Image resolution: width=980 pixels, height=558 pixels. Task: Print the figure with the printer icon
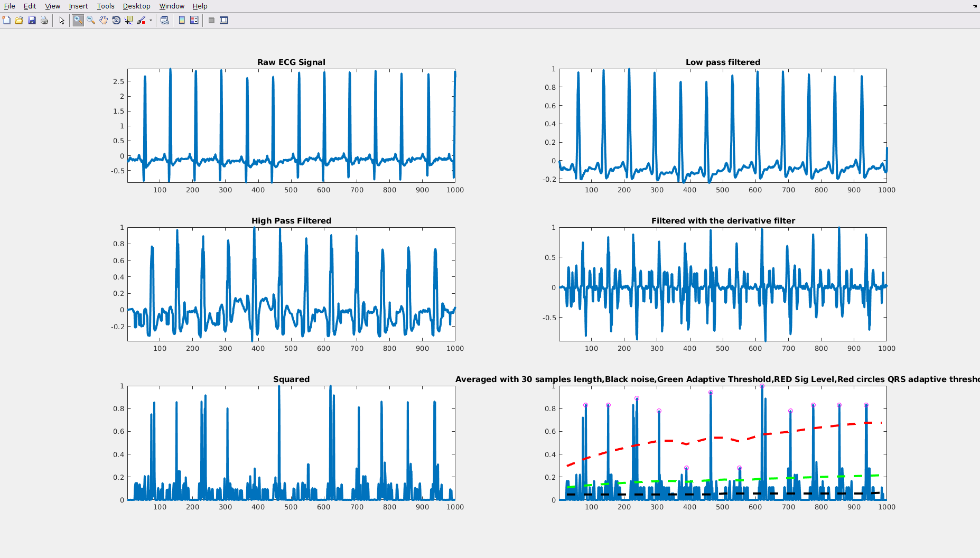click(x=44, y=20)
